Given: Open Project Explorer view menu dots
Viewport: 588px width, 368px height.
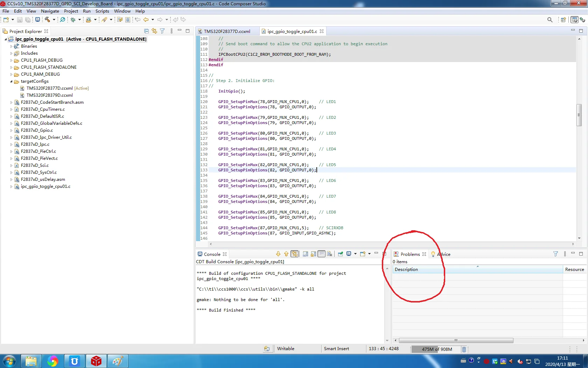Looking at the screenshot, I should 171,31.
